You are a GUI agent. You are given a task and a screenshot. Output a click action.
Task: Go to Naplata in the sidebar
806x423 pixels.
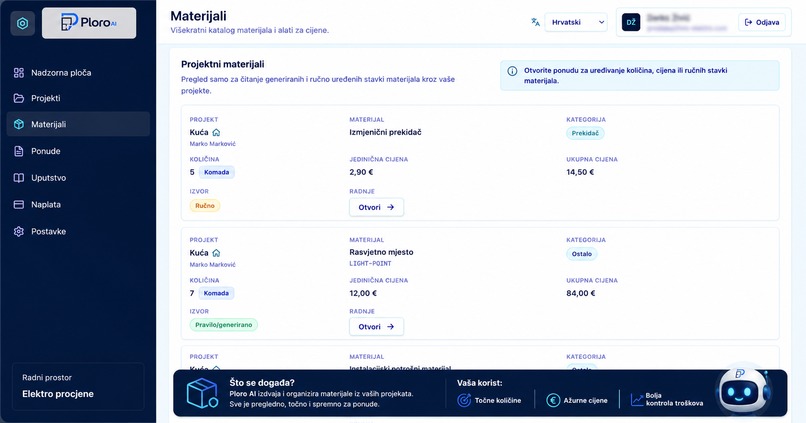coord(78,205)
